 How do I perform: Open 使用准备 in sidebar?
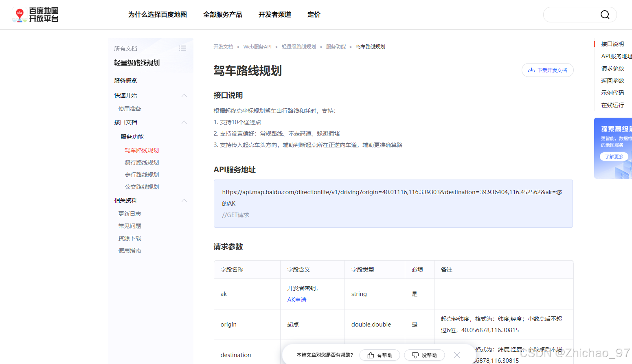tap(129, 109)
